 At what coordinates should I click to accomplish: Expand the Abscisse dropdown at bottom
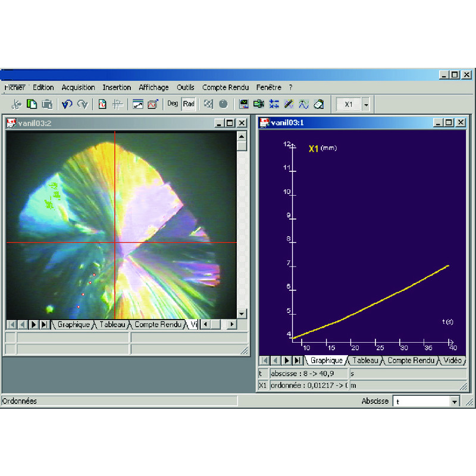click(455, 402)
